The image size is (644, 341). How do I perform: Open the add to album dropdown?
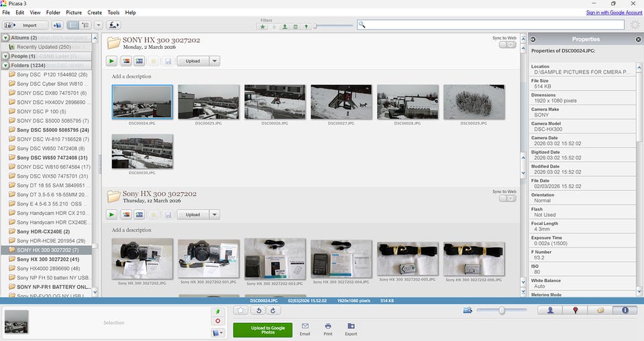click(x=217, y=333)
